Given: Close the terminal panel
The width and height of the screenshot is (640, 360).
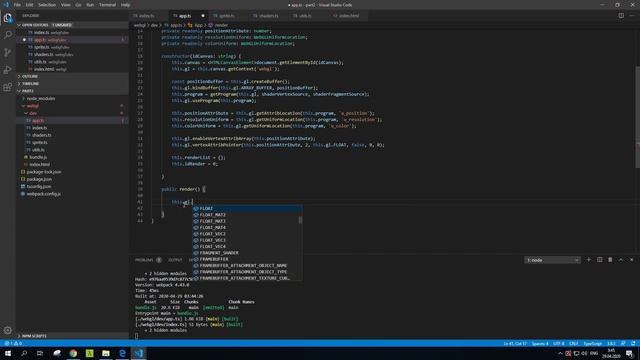Looking at the screenshot, I should tap(631, 260).
